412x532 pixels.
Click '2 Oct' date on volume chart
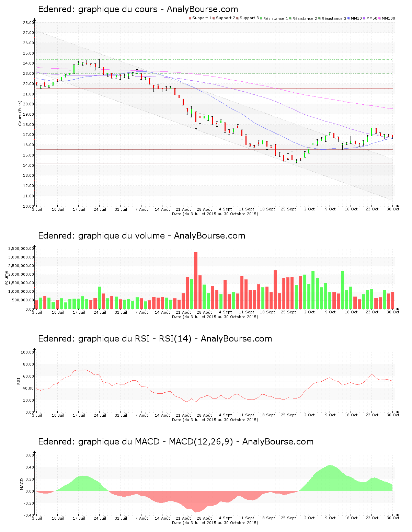pyautogui.click(x=309, y=312)
